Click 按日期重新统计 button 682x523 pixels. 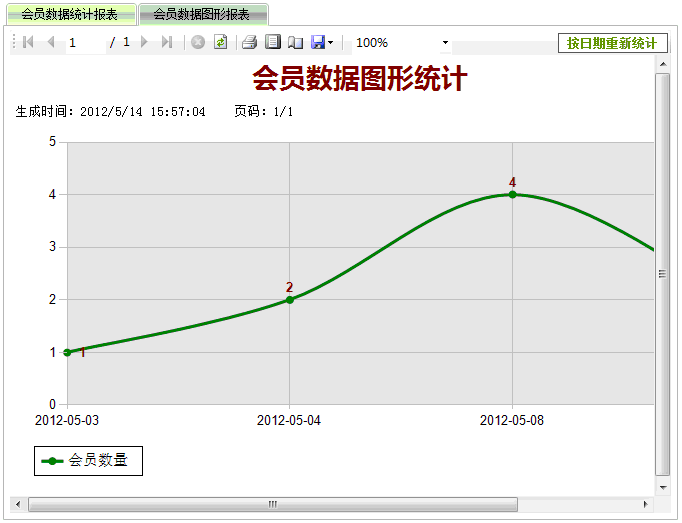[x=611, y=43]
